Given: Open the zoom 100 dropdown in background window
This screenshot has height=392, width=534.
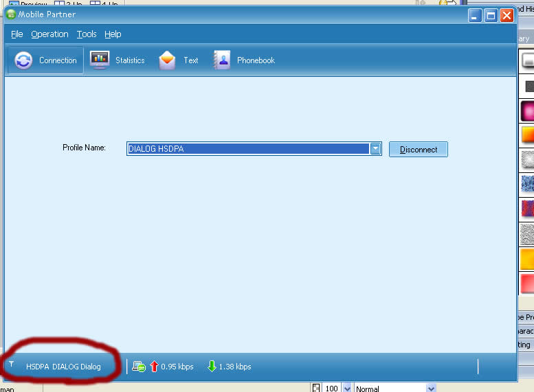Looking at the screenshot, I should [x=346, y=388].
